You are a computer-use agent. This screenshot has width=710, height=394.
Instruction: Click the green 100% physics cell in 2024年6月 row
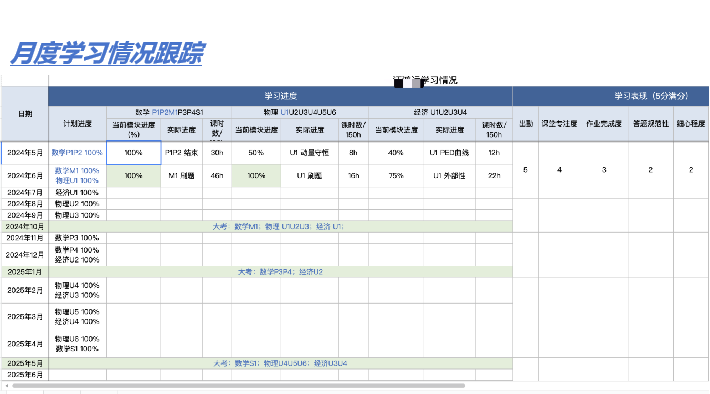pos(256,176)
